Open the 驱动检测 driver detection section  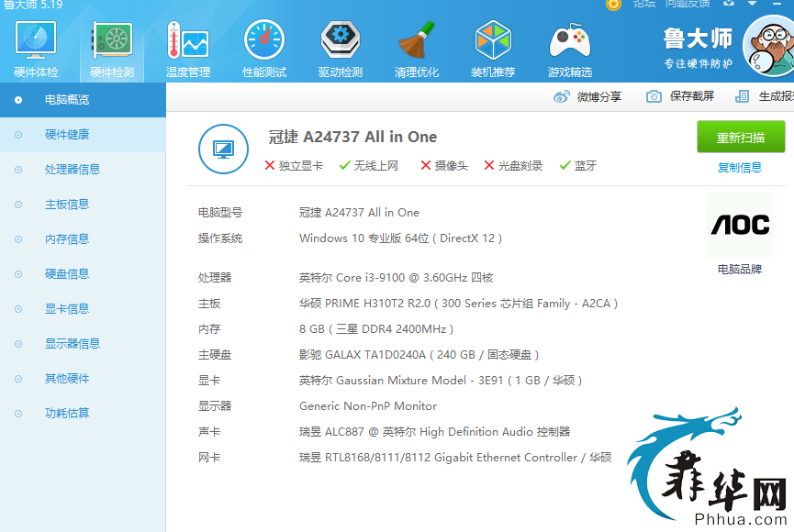coord(341,50)
